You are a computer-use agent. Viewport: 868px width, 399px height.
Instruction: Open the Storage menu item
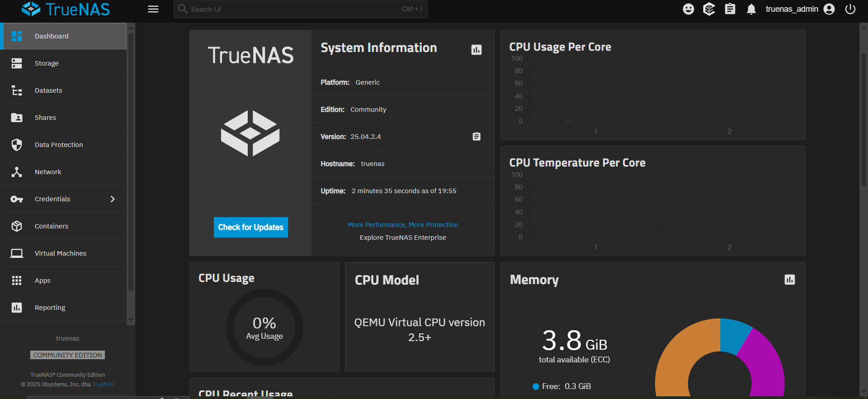click(64, 63)
